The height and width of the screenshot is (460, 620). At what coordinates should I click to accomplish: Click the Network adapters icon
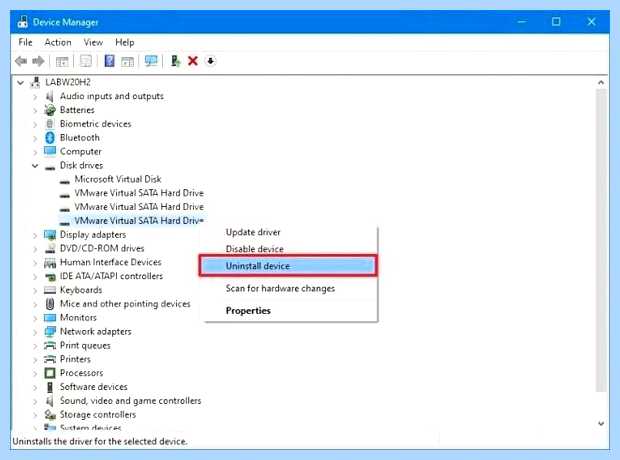tap(50, 331)
